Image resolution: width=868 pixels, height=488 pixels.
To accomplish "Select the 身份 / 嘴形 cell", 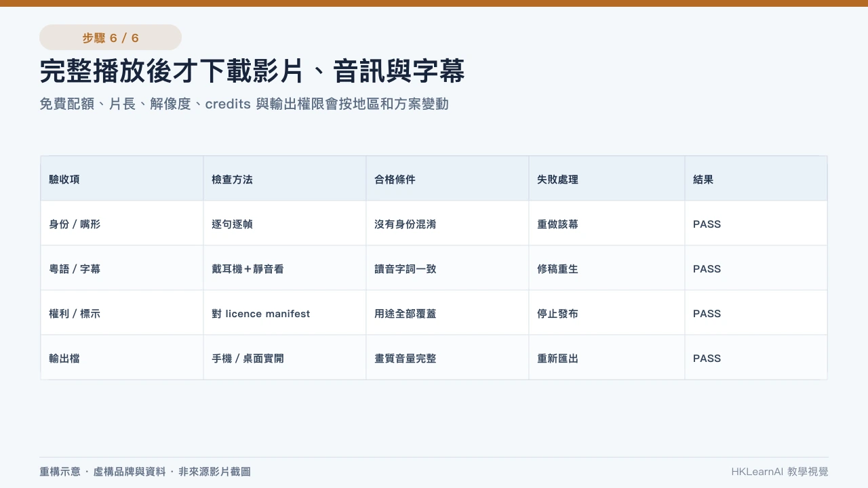I will click(122, 224).
